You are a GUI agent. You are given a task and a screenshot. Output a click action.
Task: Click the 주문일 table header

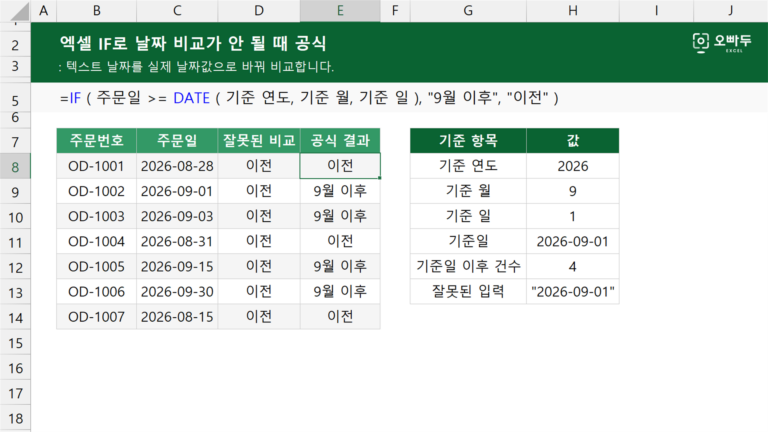pyautogui.click(x=177, y=141)
